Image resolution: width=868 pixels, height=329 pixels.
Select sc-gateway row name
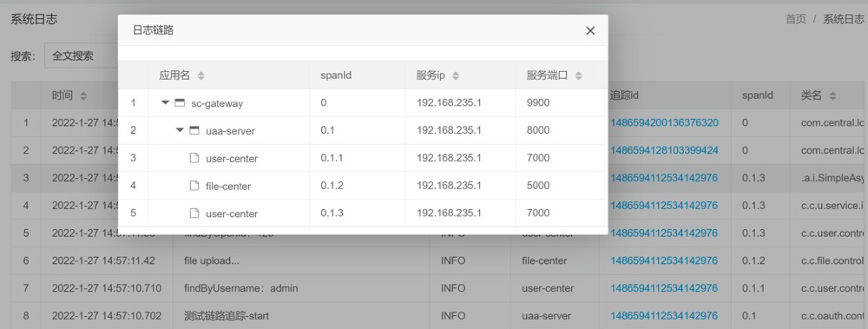click(217, 103)
